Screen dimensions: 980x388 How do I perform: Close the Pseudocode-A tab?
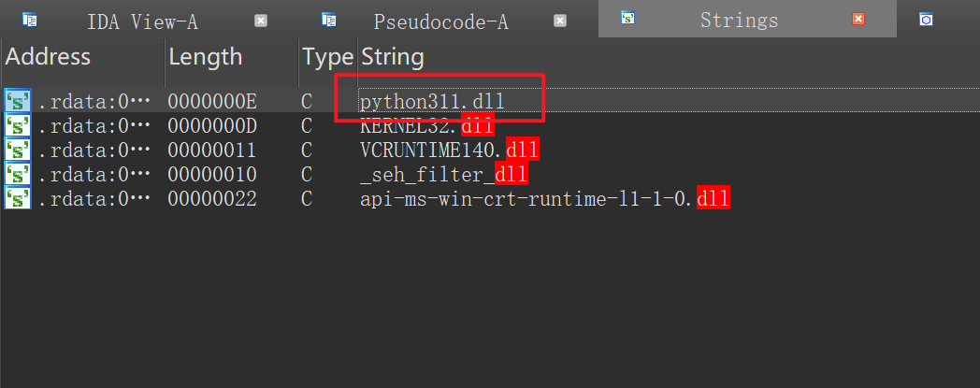coord(560,21)
